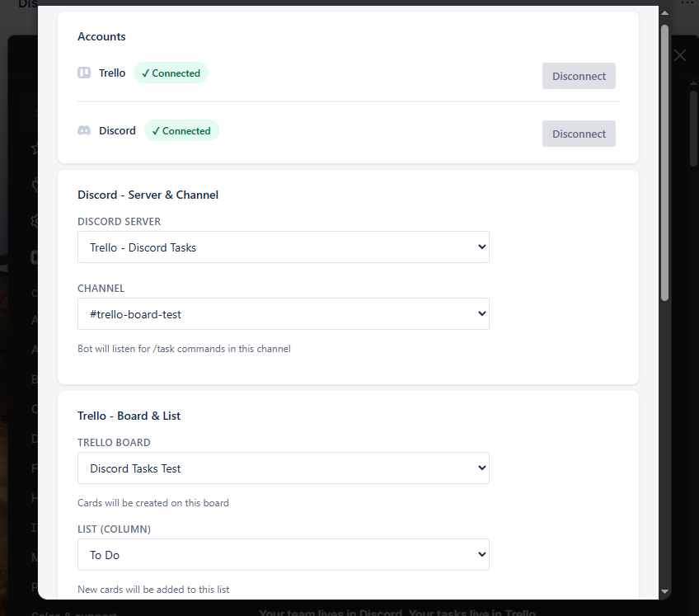The height and width of the screenshot is (616, 699).
Task: Click Trello's Connected status badge
Action: [171, 73]
